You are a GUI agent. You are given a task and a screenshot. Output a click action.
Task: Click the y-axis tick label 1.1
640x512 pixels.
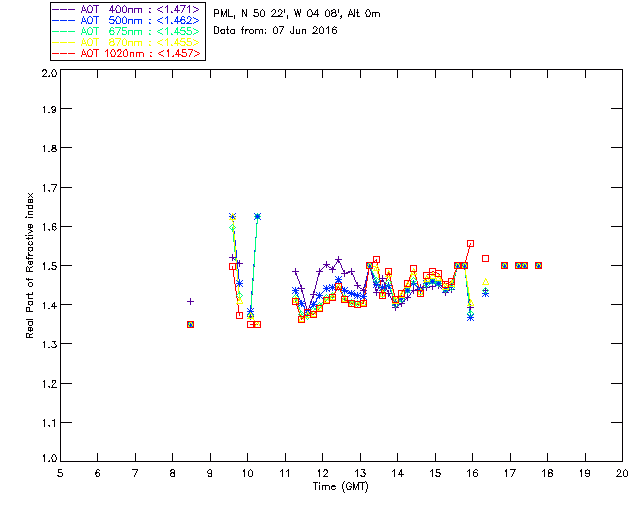pos(49,423)
